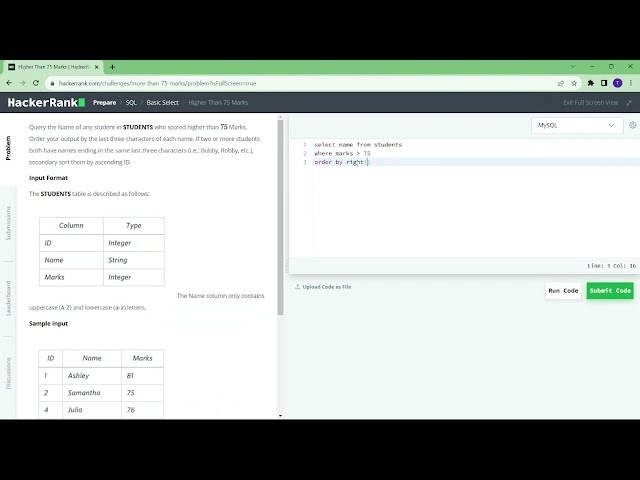
Task: Click the 'Column' table header
Action: [71, 225]
